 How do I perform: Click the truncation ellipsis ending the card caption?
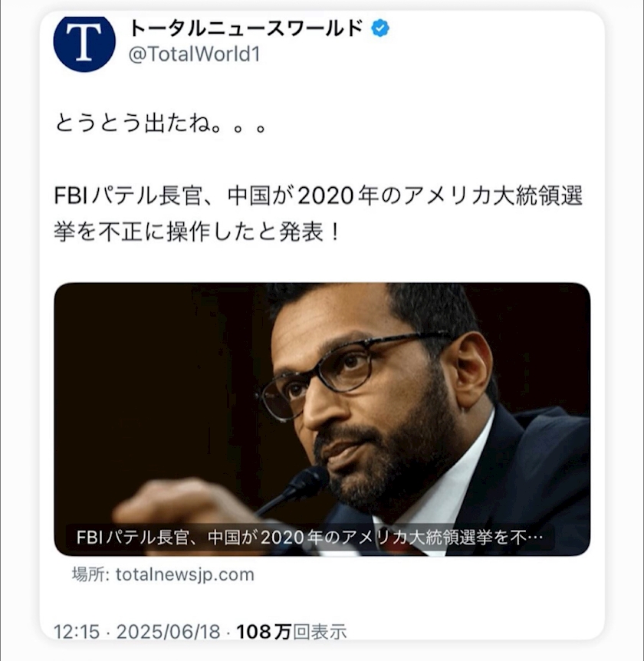pyautogui.click(x=534, y=538)
